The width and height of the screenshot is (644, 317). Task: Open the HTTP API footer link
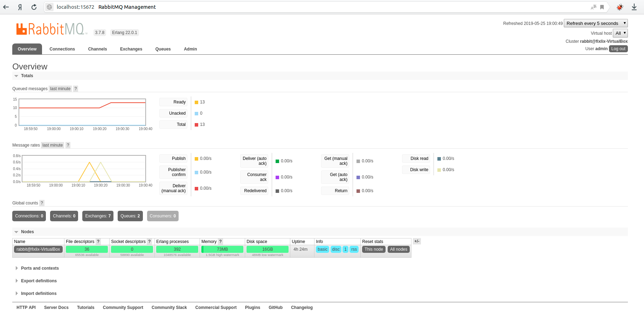click(x=26, y=308)
